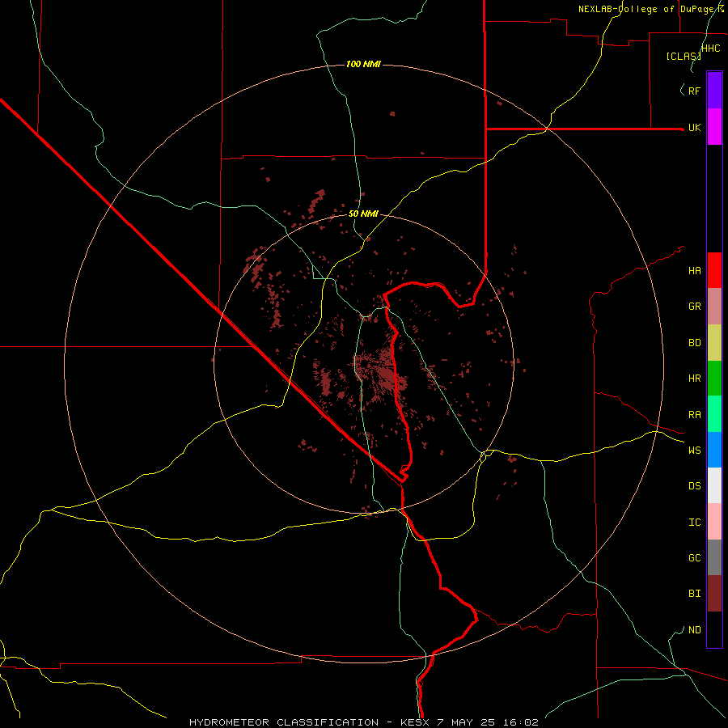728x728 pixels.
Task: Click the 100 NMI range ring label
Action: pyautogui.click(x=363, y=64)
